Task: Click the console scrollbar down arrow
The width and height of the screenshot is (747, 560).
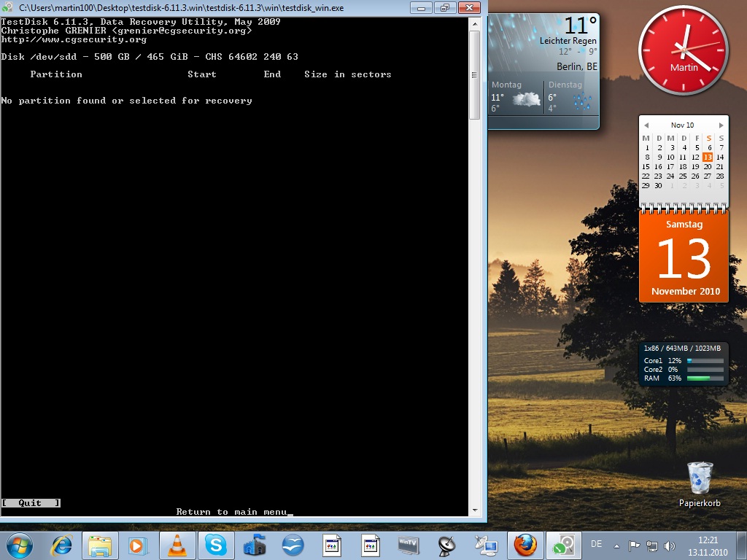Action: 474,510
